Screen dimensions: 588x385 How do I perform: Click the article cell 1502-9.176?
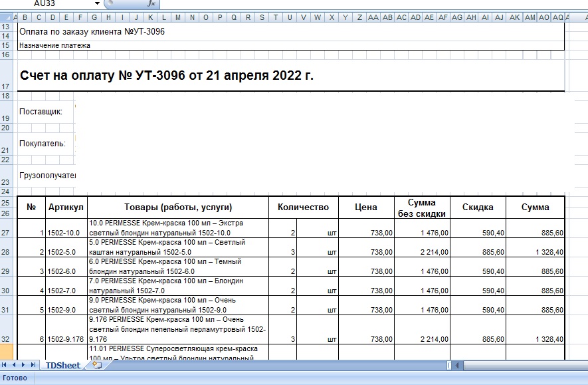(66, 339)
